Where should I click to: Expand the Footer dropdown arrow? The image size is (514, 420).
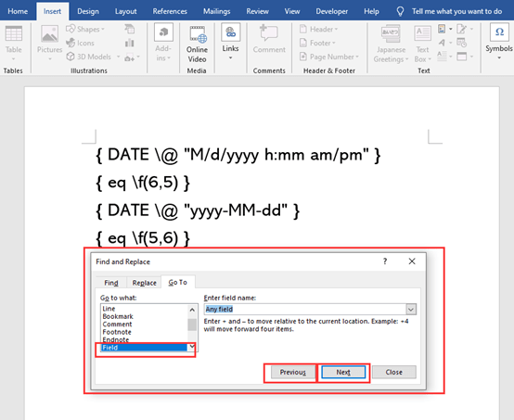click(334, 43)
